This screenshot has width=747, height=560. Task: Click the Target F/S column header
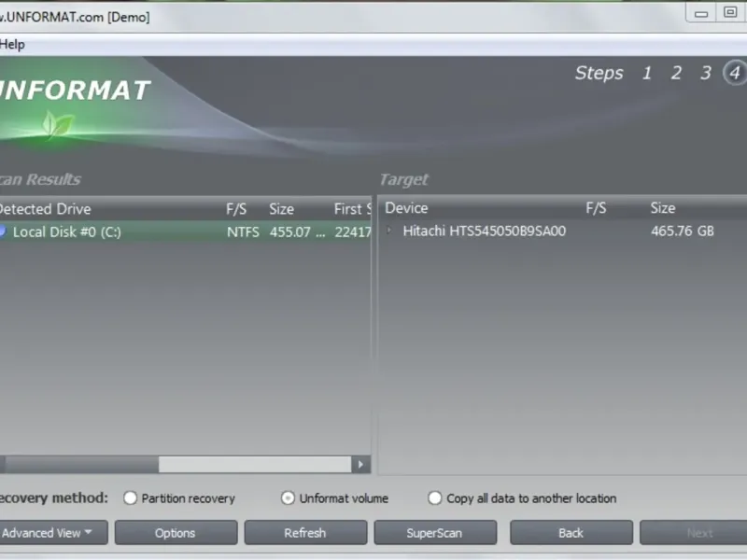pos(596,208)
